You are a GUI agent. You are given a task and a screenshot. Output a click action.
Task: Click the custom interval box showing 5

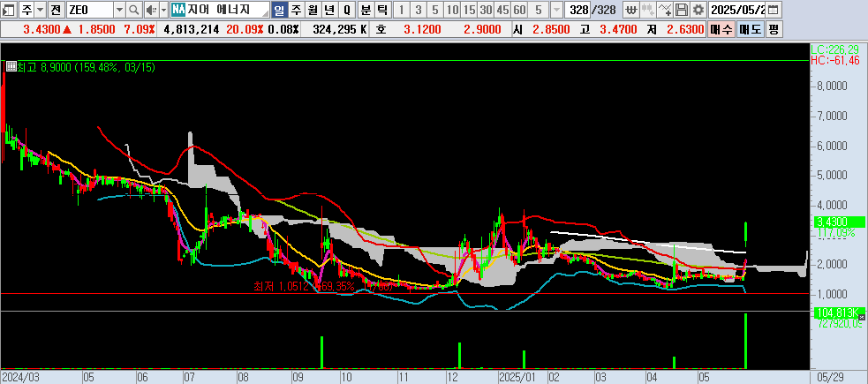click(x=540, y=10)
